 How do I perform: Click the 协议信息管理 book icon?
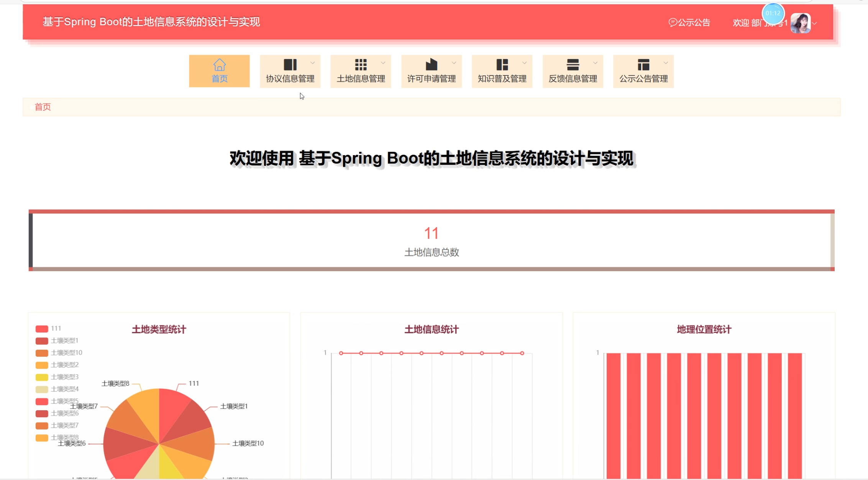(x=290, y=65)
